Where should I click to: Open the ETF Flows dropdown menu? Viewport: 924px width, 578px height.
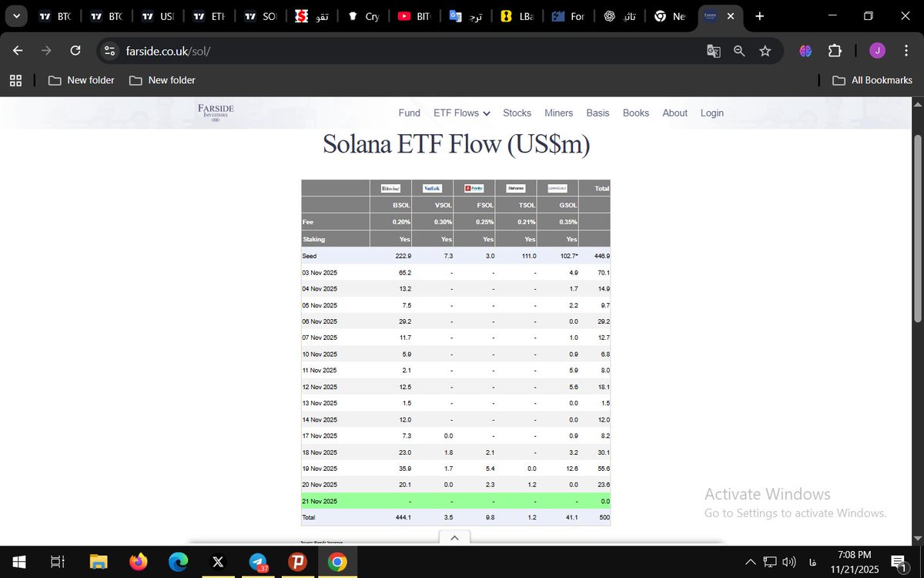[x=460, y=113]
